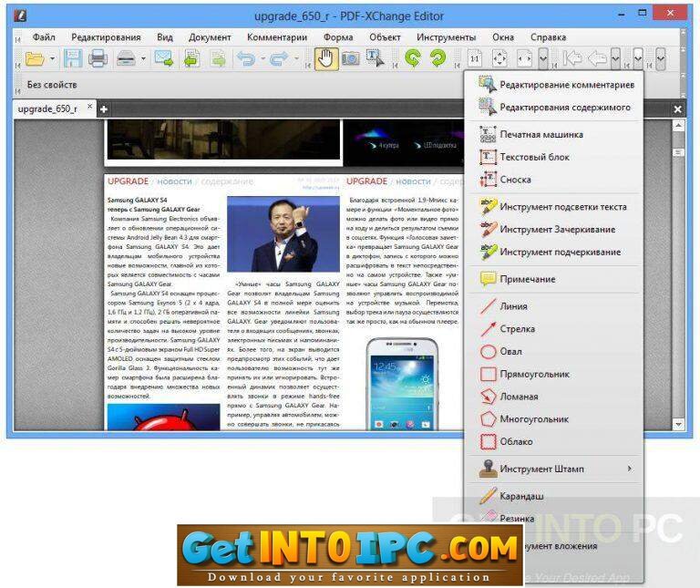Open the Комментарии menu
This screenshot has height=588, width=700.
click(277, 37)
